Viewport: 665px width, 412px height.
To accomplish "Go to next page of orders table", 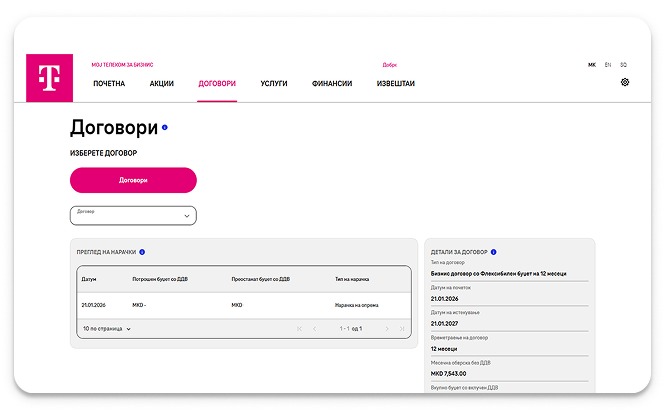I will (x=387, y=329).
